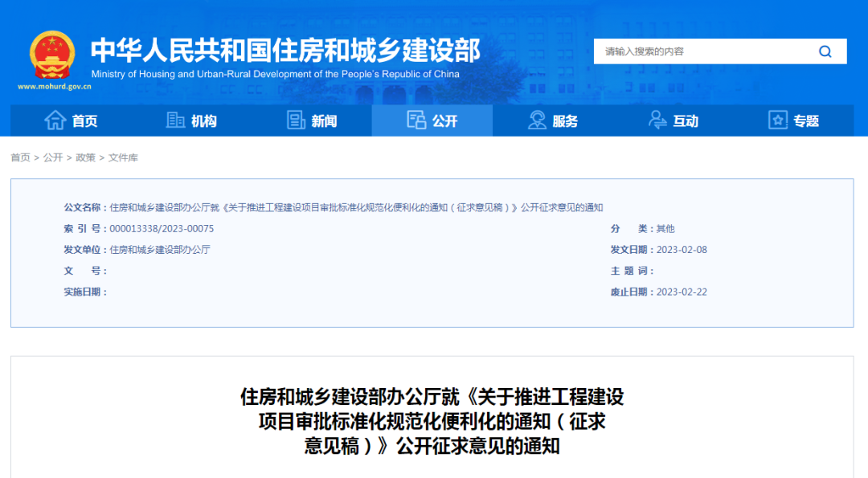Click the building icon next to 机构
Screen dimensions: 868x478
click(175, 120)
